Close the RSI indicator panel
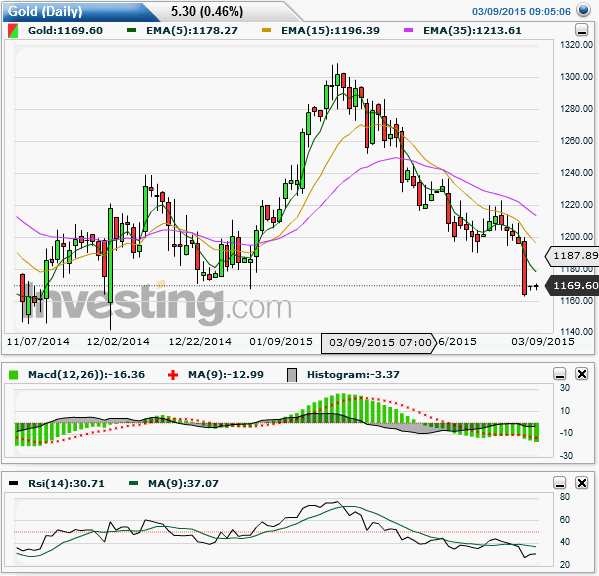Viewport: 599px width, 576px height. point(581,483)
